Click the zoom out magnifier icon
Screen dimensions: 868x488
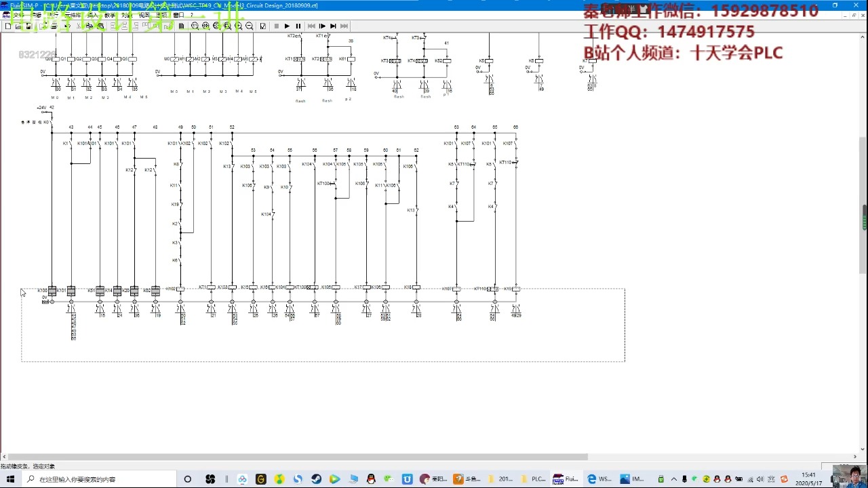point(249,26)
